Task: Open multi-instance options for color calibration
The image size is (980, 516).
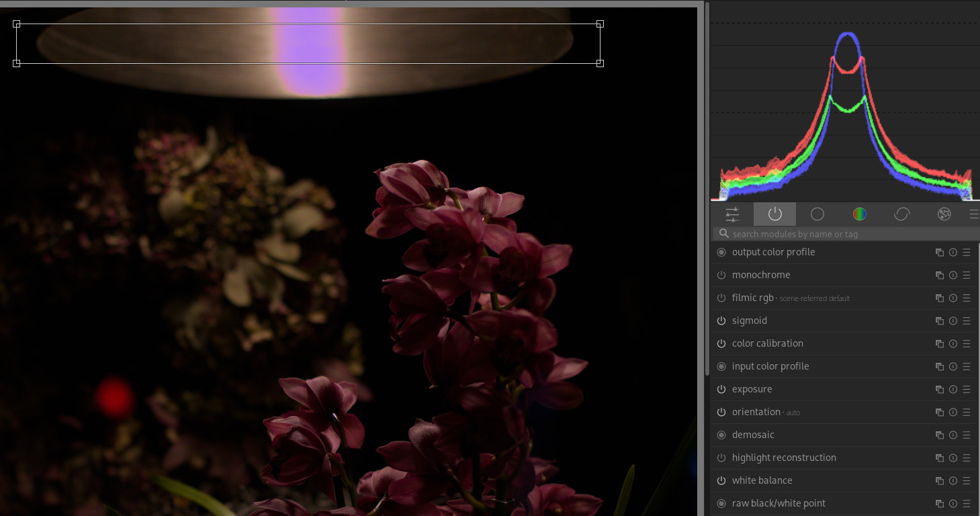Action: pos(939,344)
